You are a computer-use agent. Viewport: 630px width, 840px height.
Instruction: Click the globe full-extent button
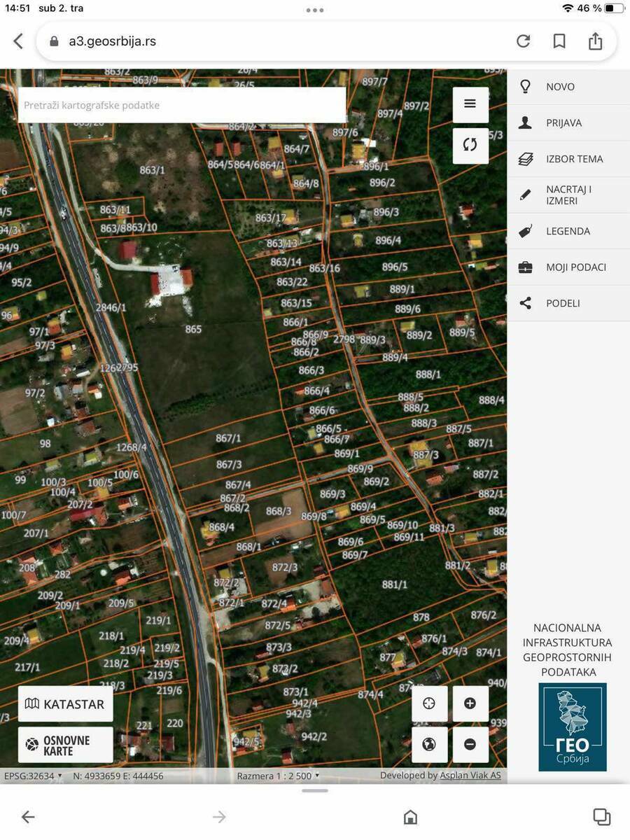point(429,744)
